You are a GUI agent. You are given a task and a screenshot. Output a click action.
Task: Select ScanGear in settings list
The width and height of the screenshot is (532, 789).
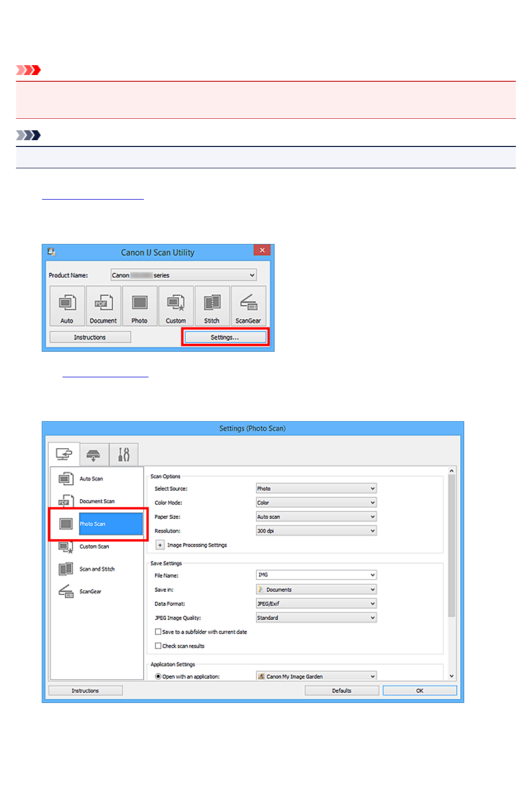96,591
